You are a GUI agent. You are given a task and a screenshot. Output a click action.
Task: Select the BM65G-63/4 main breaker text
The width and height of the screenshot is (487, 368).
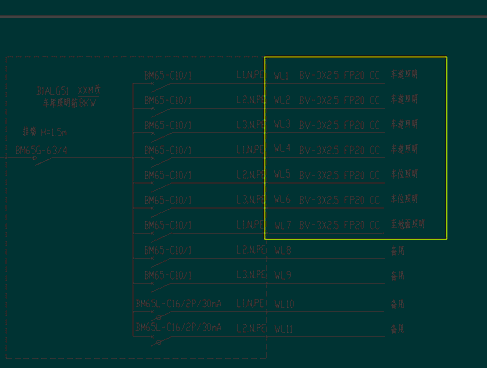coord(41,151)
